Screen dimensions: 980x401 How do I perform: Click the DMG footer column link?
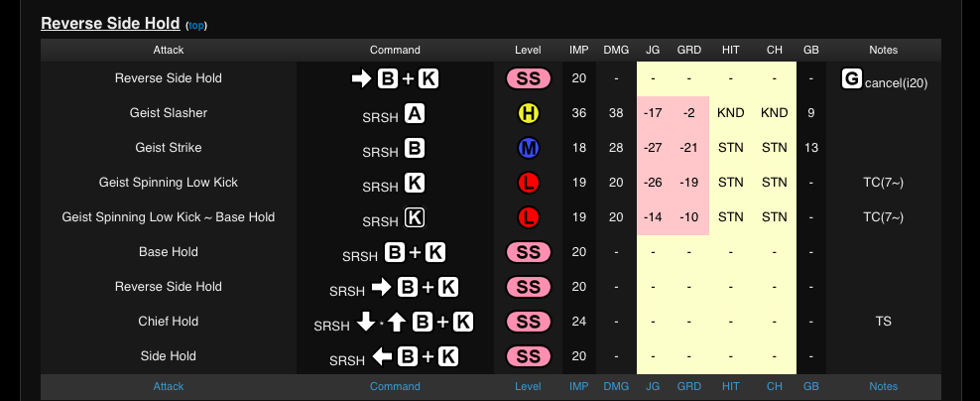point(616,386)
